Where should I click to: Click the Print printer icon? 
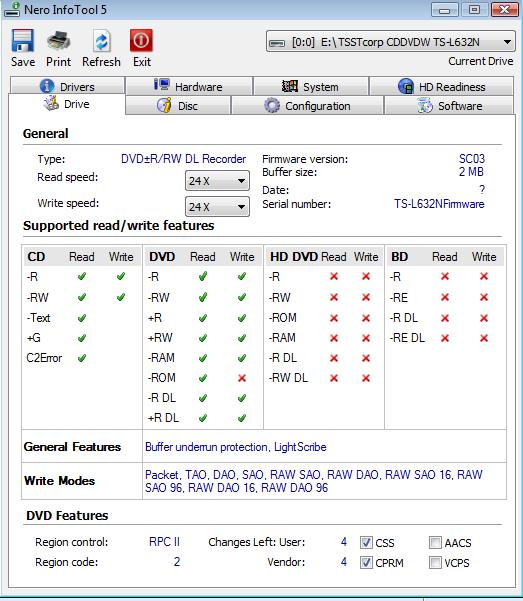(x=58, y=41)
